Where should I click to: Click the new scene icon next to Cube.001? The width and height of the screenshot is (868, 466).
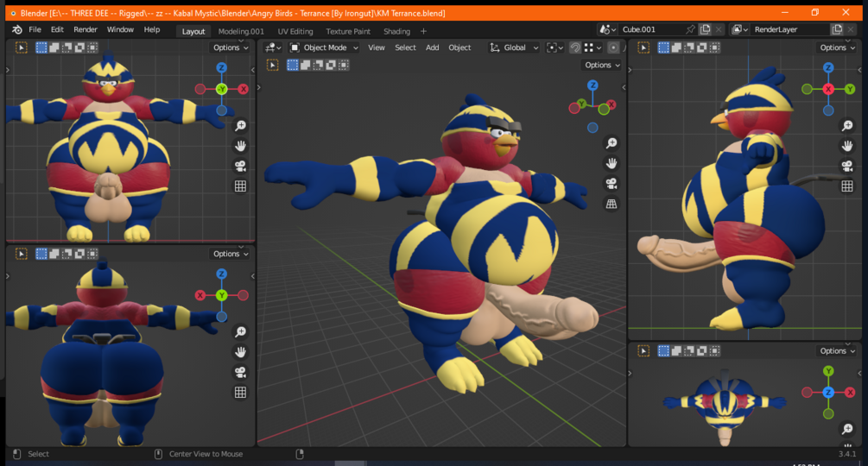706,29
